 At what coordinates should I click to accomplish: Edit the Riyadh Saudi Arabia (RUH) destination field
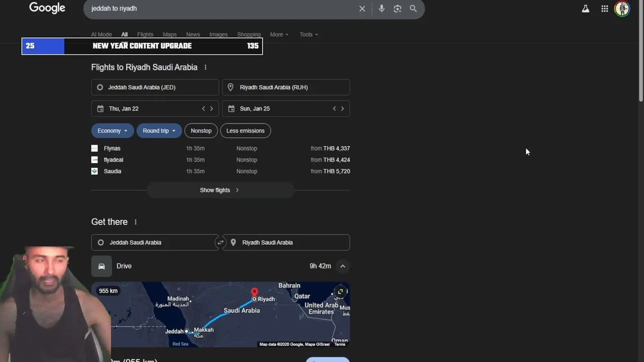(x=286, y=87)
